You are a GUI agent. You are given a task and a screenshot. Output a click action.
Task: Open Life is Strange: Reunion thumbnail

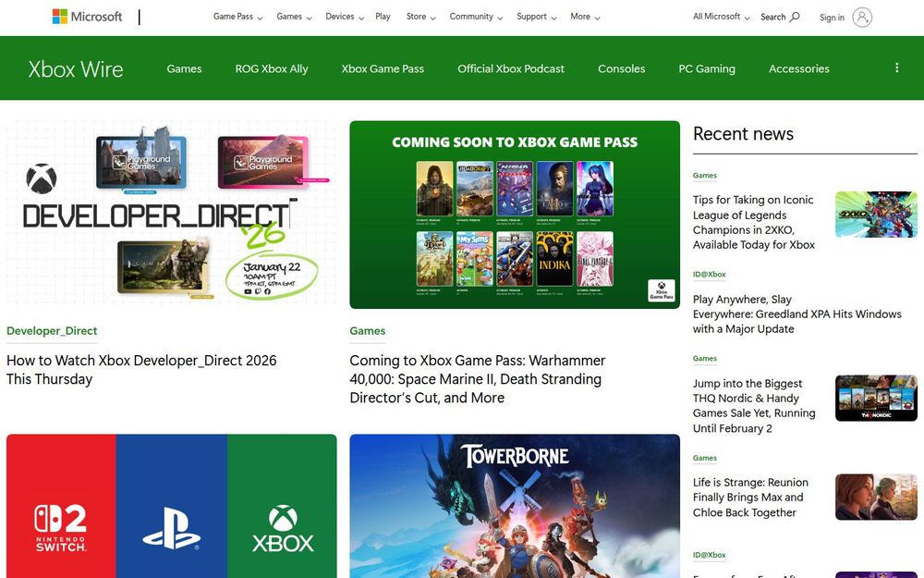pos(876,497)
